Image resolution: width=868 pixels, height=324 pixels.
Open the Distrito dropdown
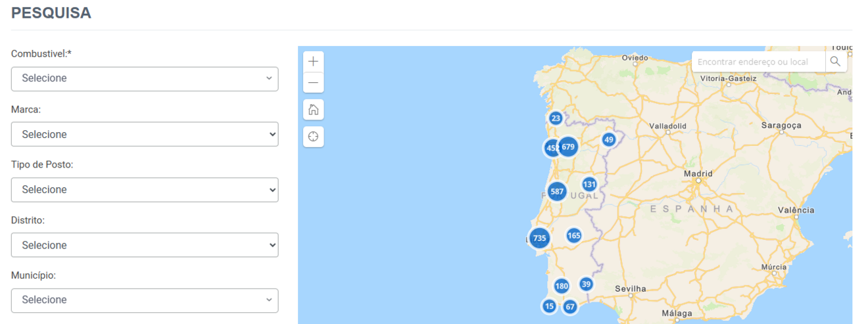[x=145, y=245]
